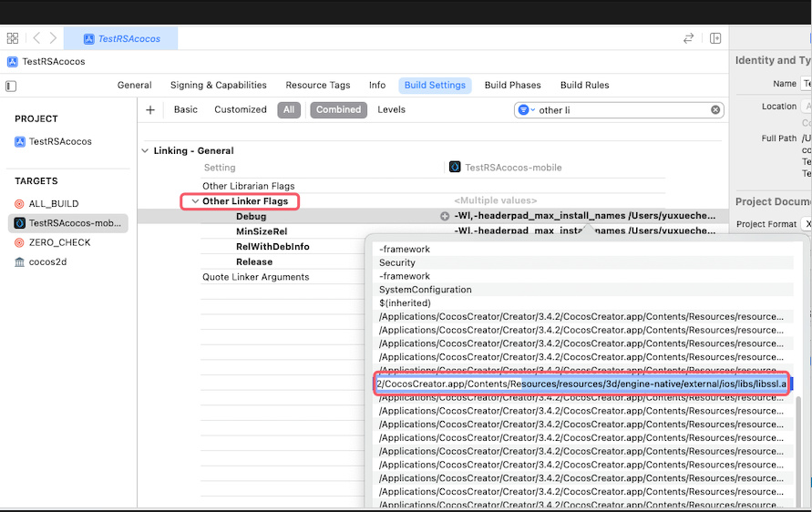Image resolution: width=812 pixels, height=512 pixels.
Task: Filter by Customized settings
Action: coord(241,109)
